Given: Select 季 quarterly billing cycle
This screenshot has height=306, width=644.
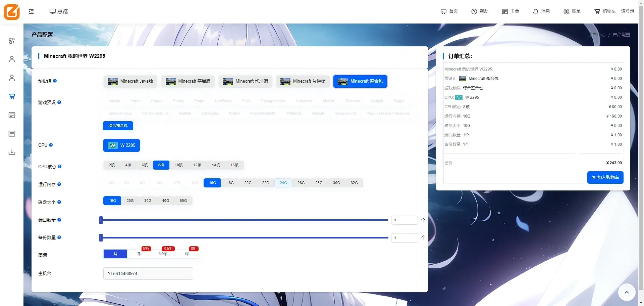Looking at the screenshot, I should pyautogui.click(x=139, y=254).
